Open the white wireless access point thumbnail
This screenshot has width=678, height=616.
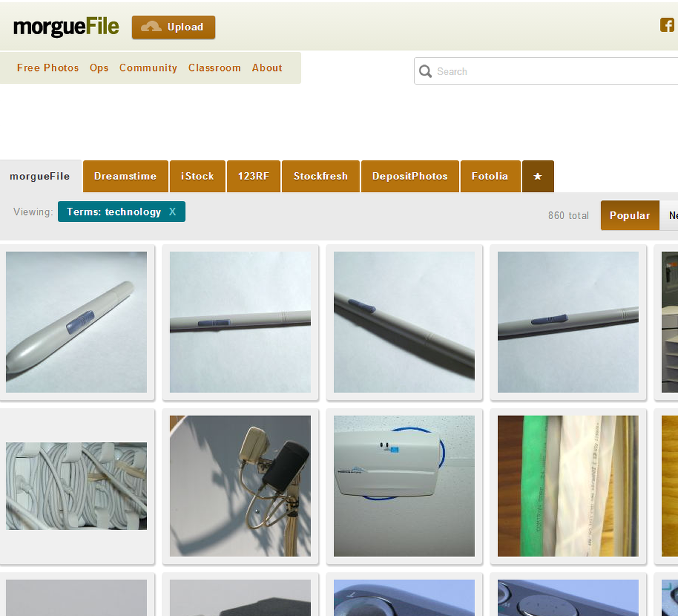coord(404,486)
